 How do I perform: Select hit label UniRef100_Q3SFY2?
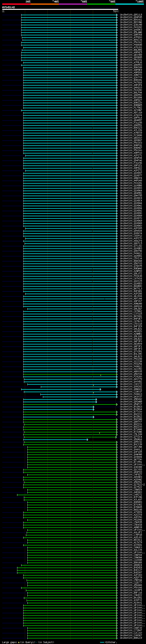pos(131,600)
